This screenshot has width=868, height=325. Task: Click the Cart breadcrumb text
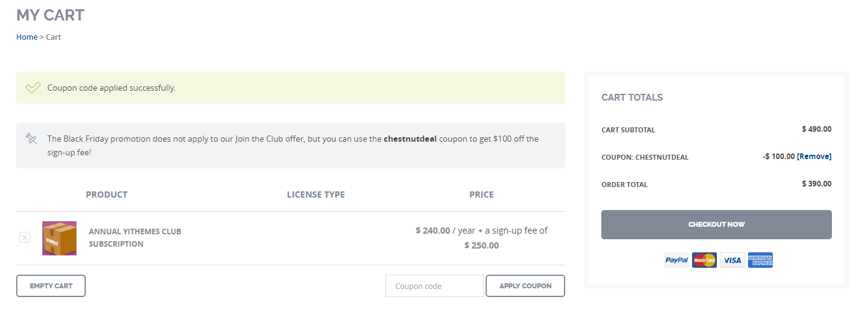point(53,37)
